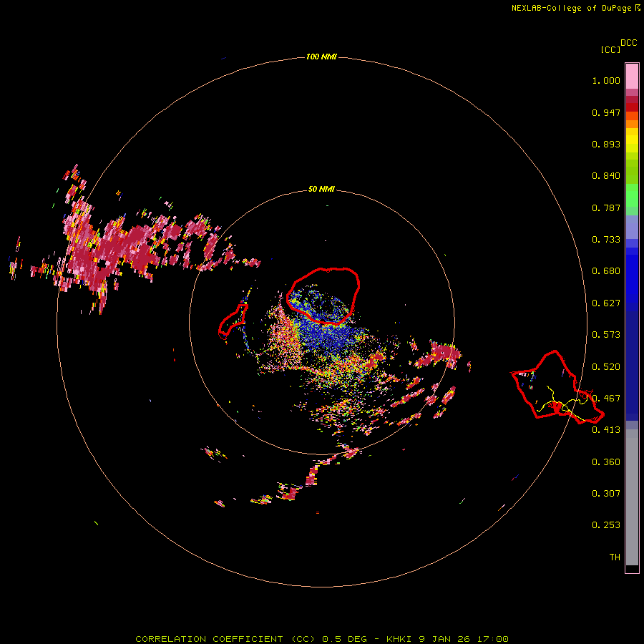Click the Correlation Coefficient KHKI caption
The image size is (644, 644).
tap(322, 639)
